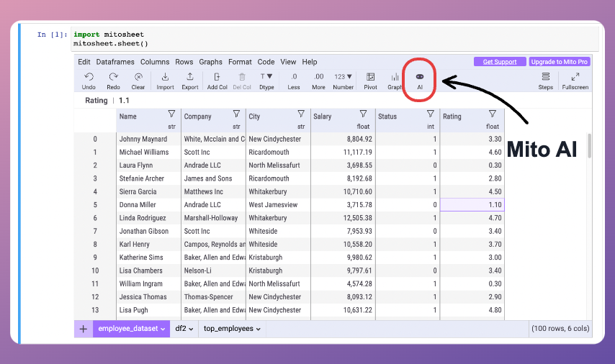Click the Export icon

[189, 77]
